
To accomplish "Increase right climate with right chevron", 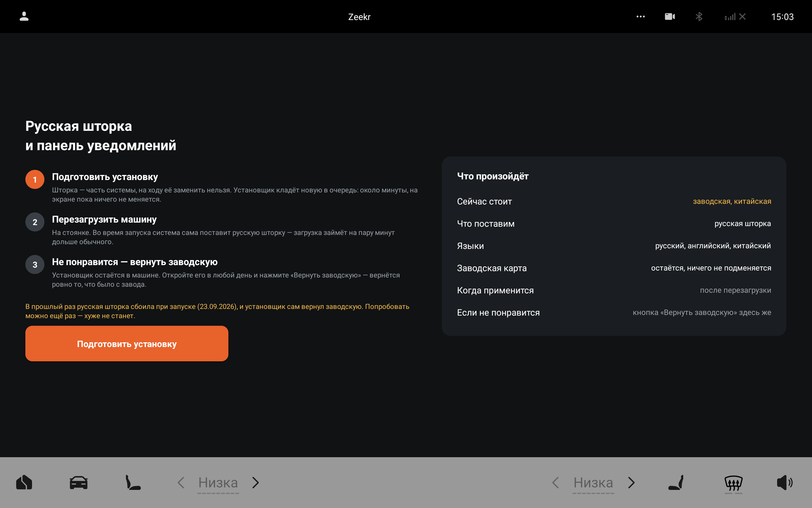I will pos(632,483).
